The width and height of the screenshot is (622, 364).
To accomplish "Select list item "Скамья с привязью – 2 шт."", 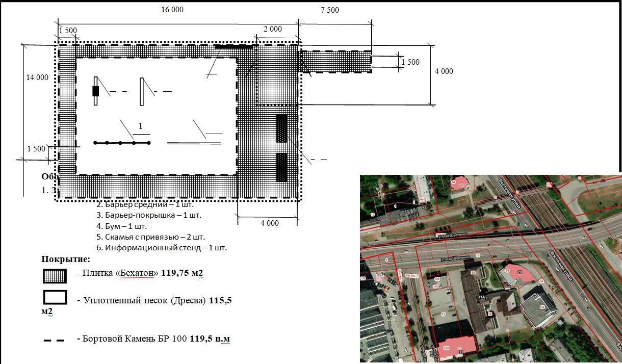I will tap(150, 237).
